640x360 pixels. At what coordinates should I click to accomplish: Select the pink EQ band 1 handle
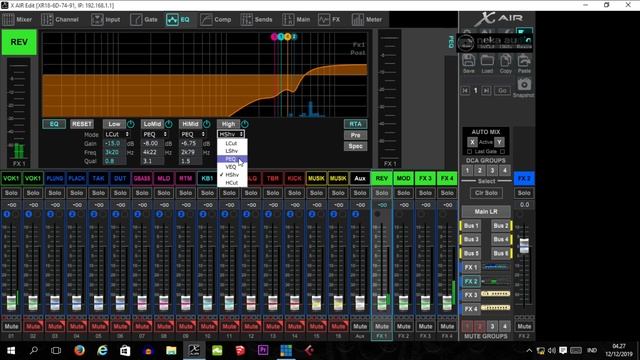coord(274,37)
